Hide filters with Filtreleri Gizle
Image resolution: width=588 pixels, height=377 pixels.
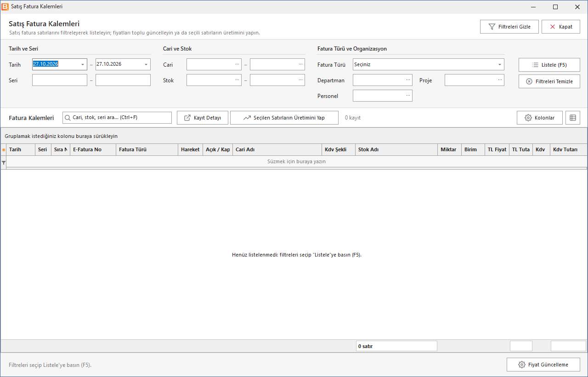click(x=510, y=27)
